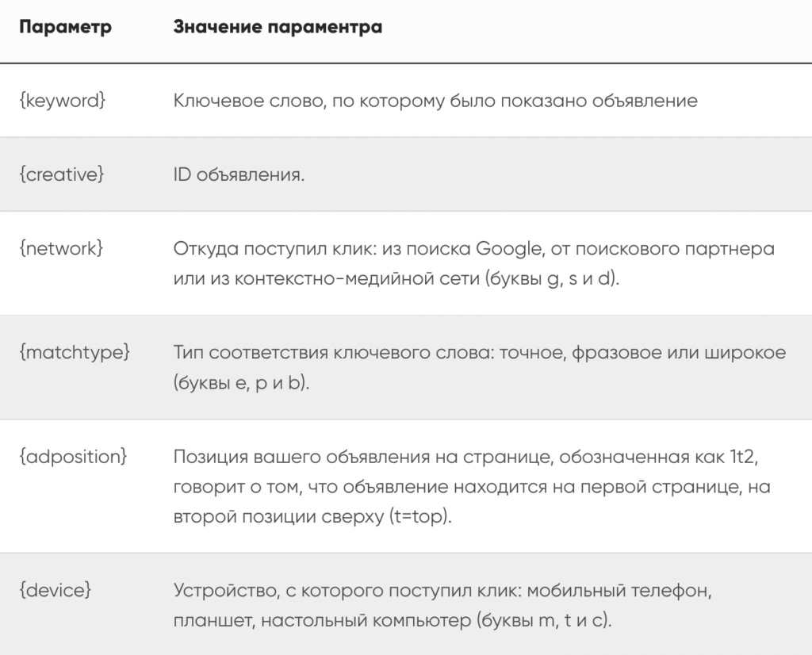Select the {network} parameter cell
Image resolution: width=812 pixels, height=655 pixels.
[61, 248]
